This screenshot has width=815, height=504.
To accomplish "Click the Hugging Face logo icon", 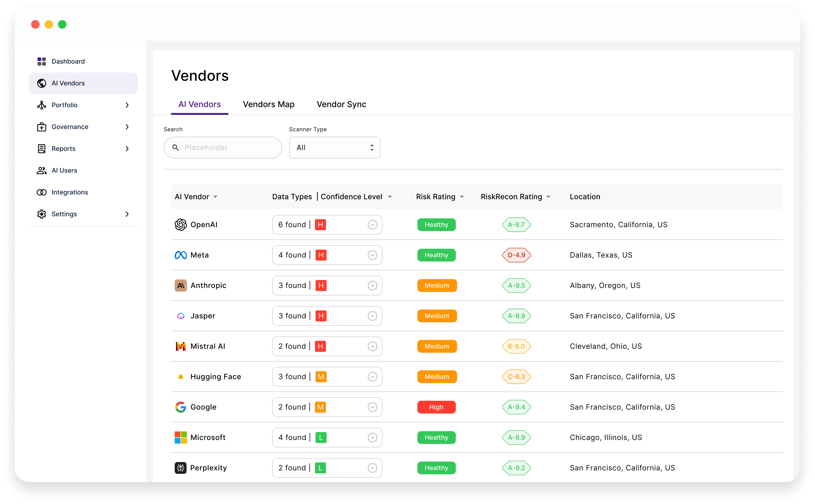I will coord(181,377).
